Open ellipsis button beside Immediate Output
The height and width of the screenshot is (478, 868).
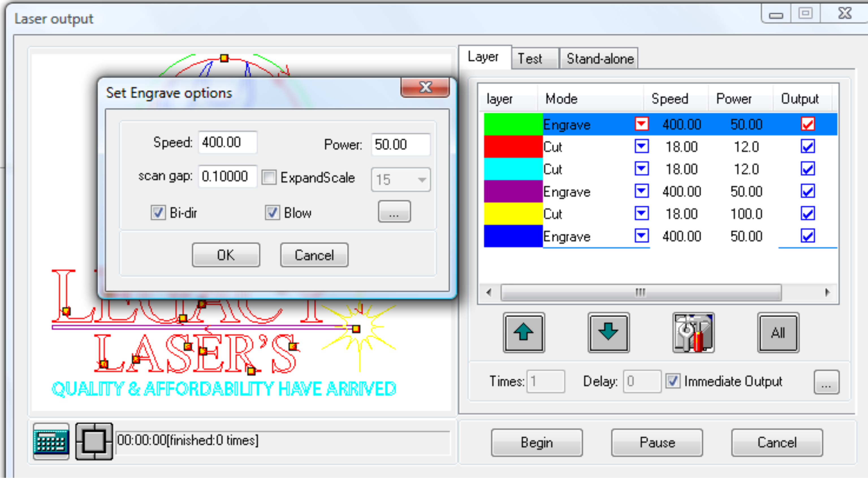(x=826, y=382)
